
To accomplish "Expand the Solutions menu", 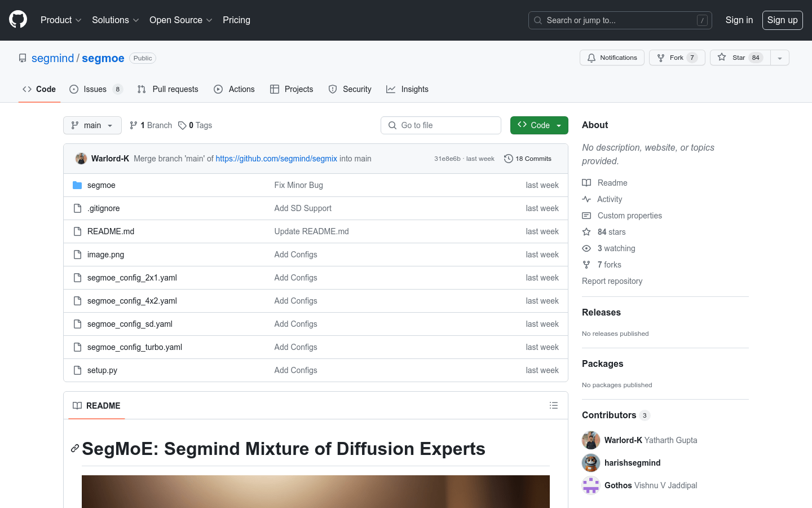I will tap(115, 20).
